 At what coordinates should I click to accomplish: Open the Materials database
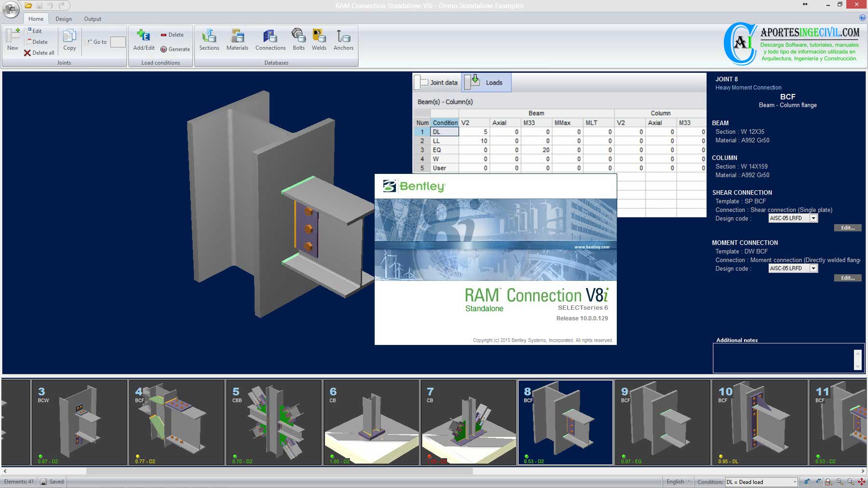(237, 40)
